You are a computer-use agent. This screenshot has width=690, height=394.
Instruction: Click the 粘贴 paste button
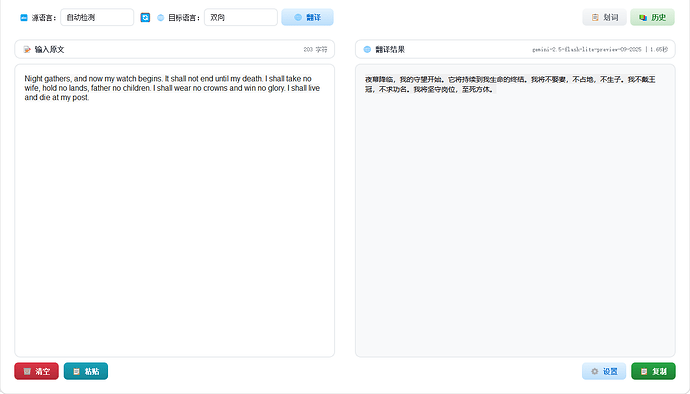pyautogui.click(x=86, y=371)
